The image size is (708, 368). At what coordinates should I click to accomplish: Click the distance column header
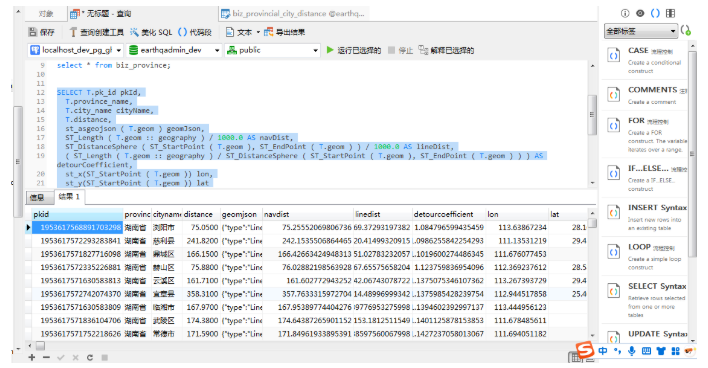(201, 214)
